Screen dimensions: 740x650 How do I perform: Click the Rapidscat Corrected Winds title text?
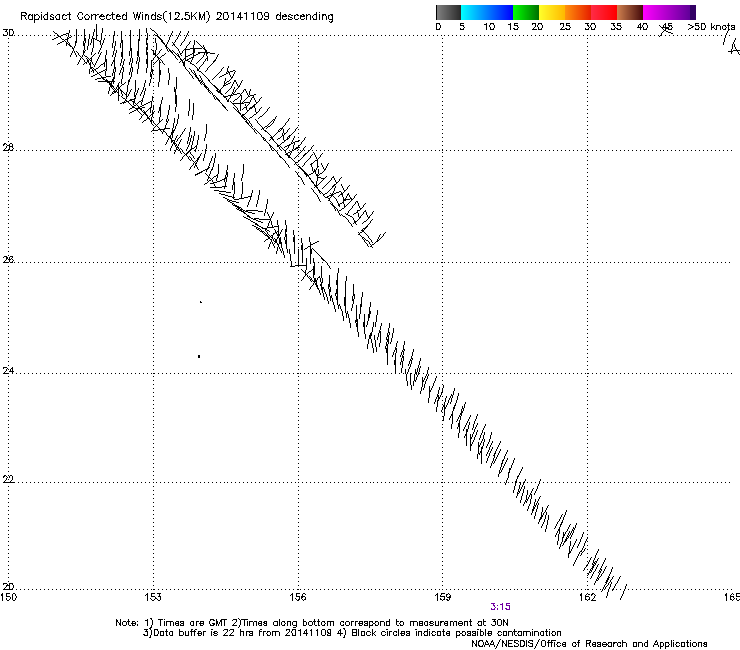177,17
